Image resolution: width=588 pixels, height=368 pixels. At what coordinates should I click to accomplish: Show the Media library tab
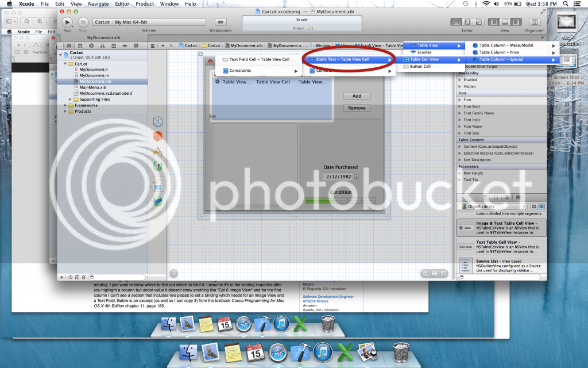518,198
